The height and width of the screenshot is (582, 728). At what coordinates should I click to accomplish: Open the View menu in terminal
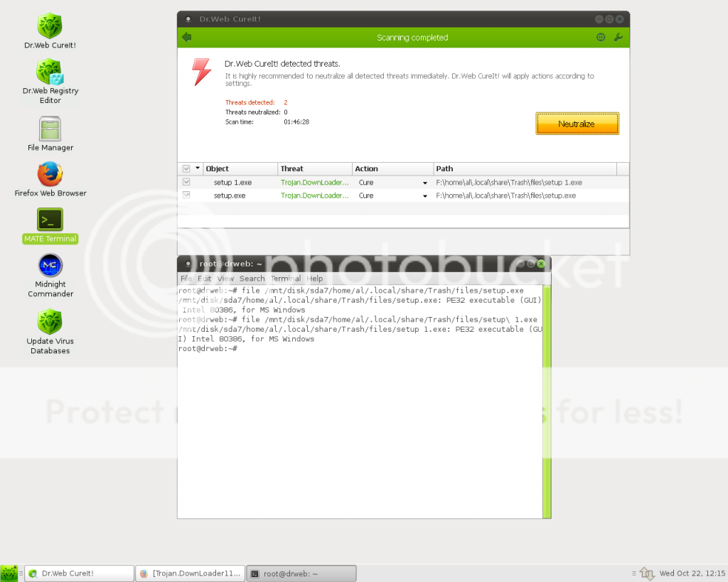click(x=225, y=279)
